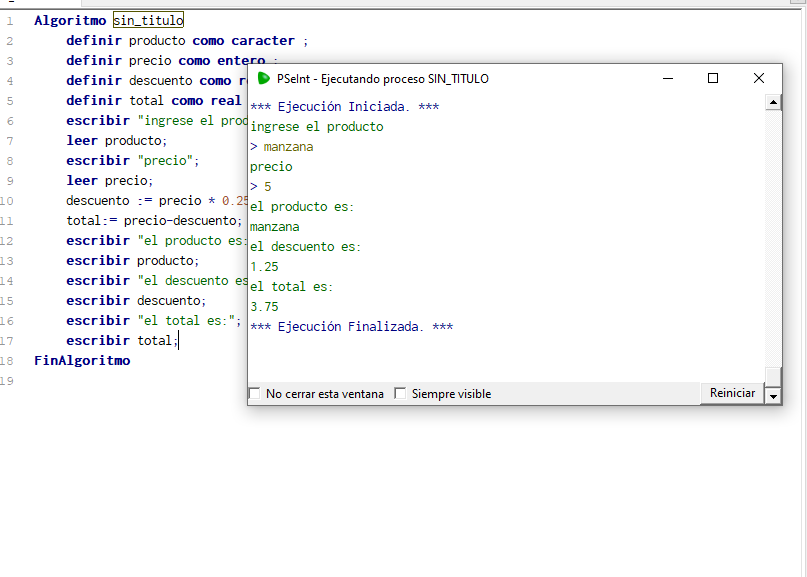Maximize the PSeInt execution window
The height and width of the screenshot is (577, 807).
click(713, 78)
